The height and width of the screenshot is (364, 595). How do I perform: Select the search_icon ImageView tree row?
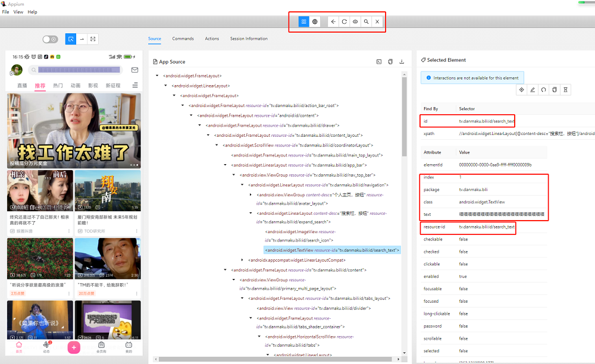pos(300,236)
